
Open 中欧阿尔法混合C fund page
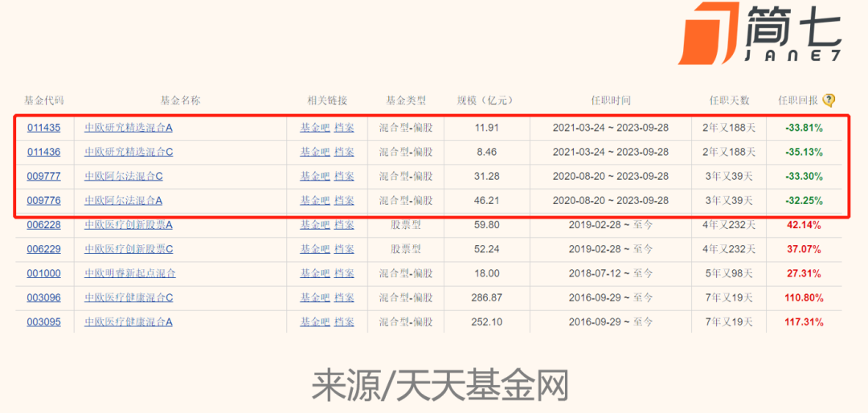124,177
